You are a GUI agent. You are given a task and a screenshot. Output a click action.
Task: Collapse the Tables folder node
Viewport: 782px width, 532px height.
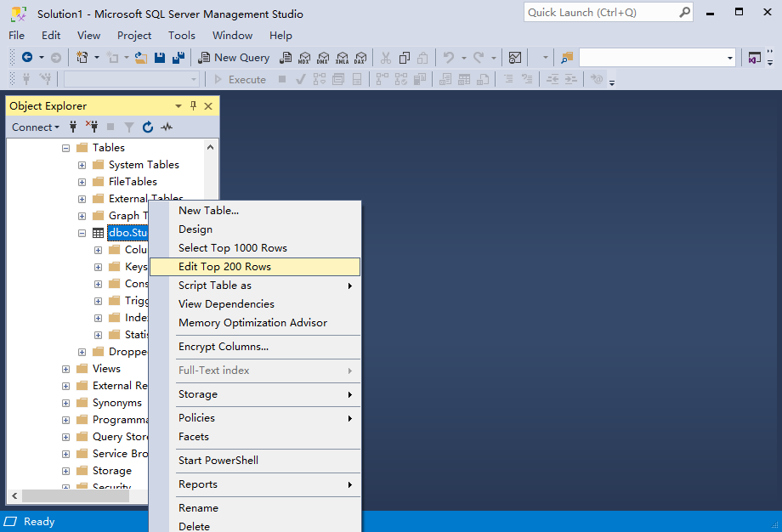click(x=65, y=148)
